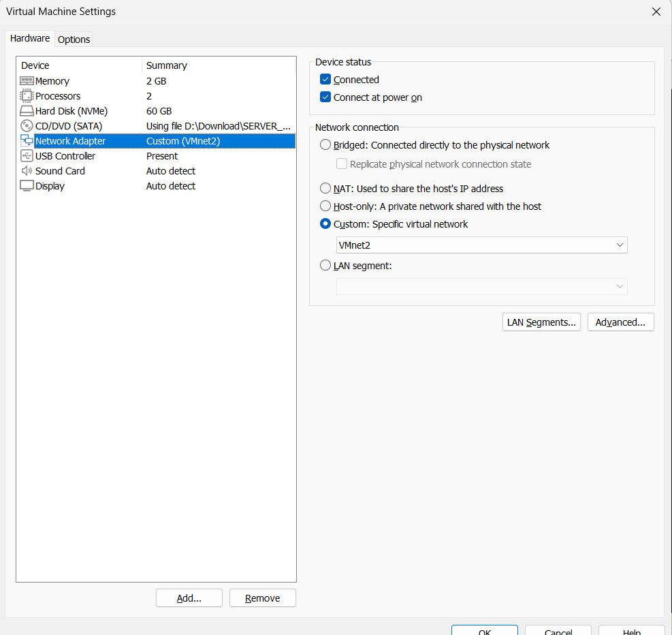
Task: Remove the selected device
Action: point(262,598)
